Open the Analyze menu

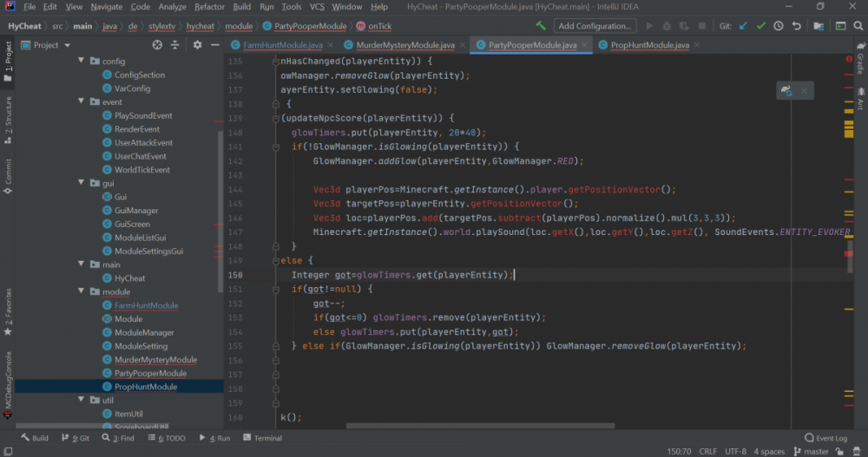click(x=172, y=7)
